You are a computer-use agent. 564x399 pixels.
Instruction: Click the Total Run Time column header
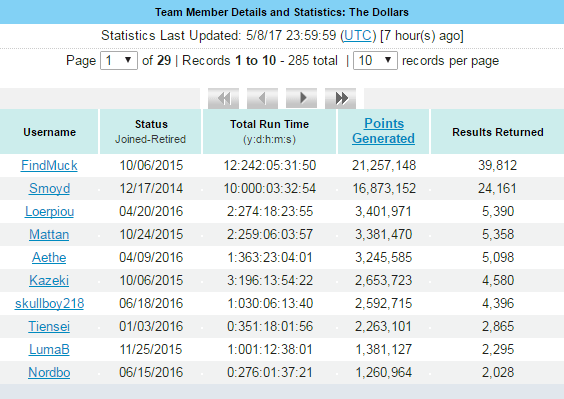pos(269,132)
